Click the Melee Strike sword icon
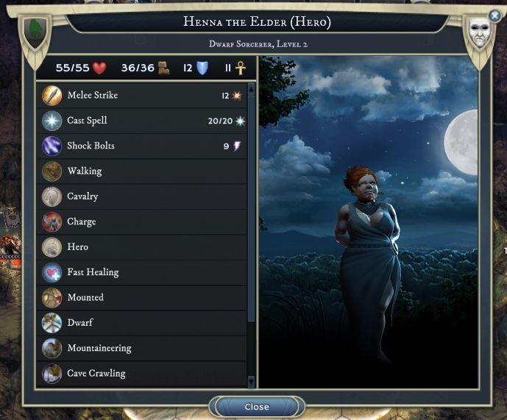 pyautogui.click(x=52, y=96)
